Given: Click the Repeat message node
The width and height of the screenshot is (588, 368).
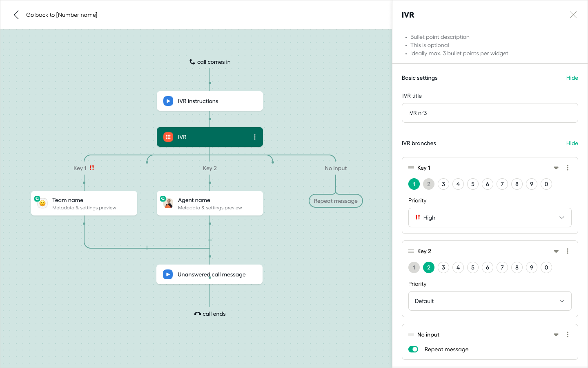Looking at the screenshot, I should (336, 201).
